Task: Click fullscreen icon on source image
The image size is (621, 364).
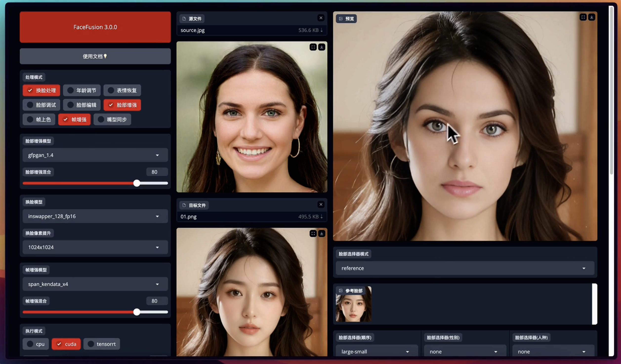Action: tap(313, 47)
